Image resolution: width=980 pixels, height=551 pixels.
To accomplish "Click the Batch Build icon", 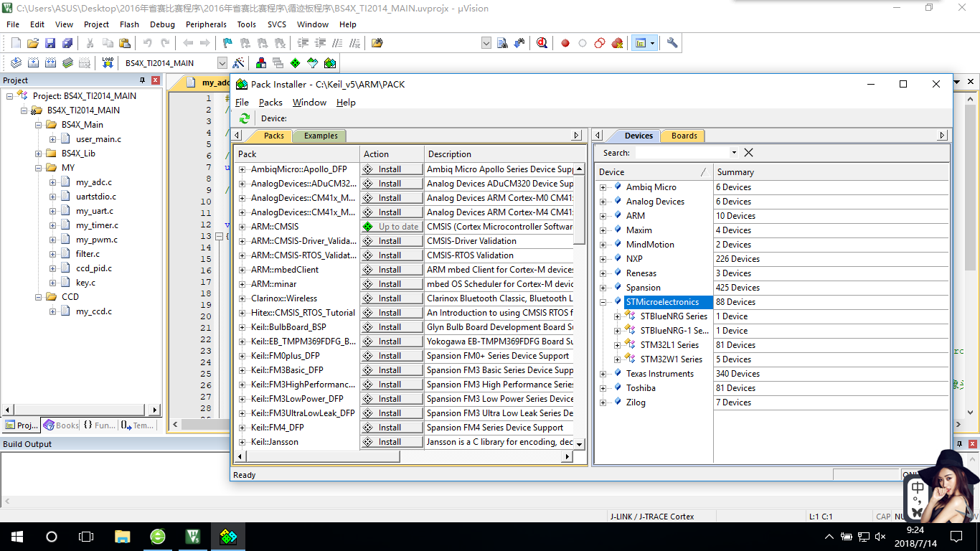I will (x=67, y=63).
